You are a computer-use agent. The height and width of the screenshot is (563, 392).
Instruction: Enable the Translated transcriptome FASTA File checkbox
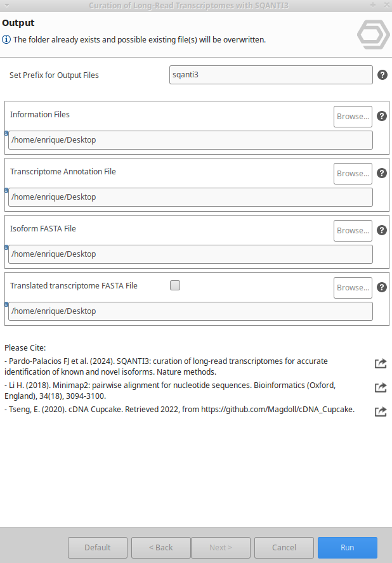coord(175,285)
